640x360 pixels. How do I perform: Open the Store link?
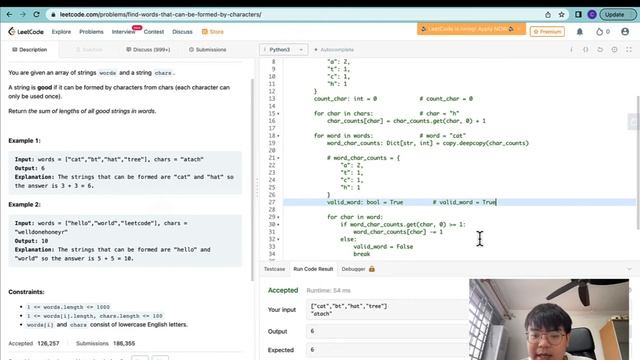pos(213,31)
